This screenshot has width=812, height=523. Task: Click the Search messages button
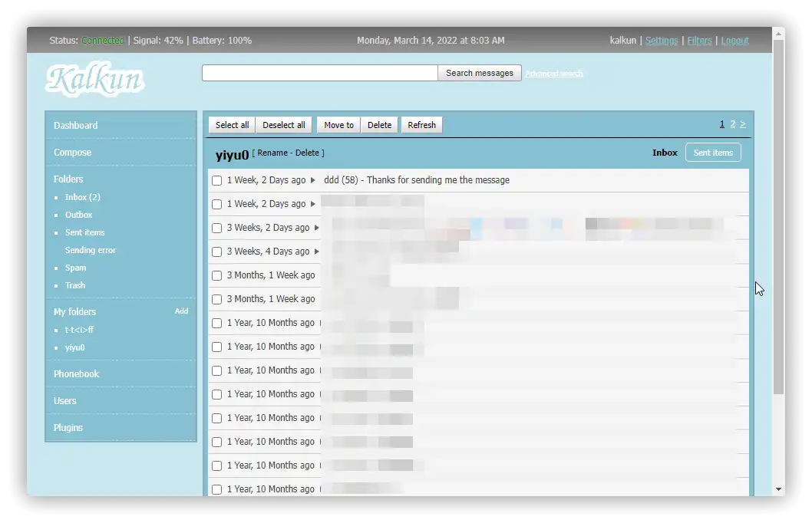(480, 73)
